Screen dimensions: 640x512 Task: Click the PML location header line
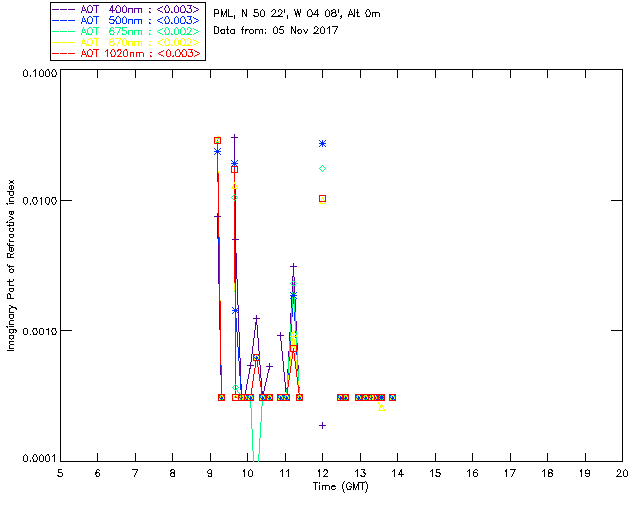tap(297, 14)
